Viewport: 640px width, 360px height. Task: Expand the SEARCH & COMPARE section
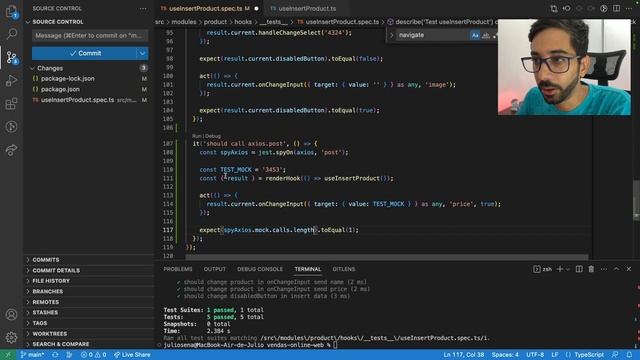60,344
